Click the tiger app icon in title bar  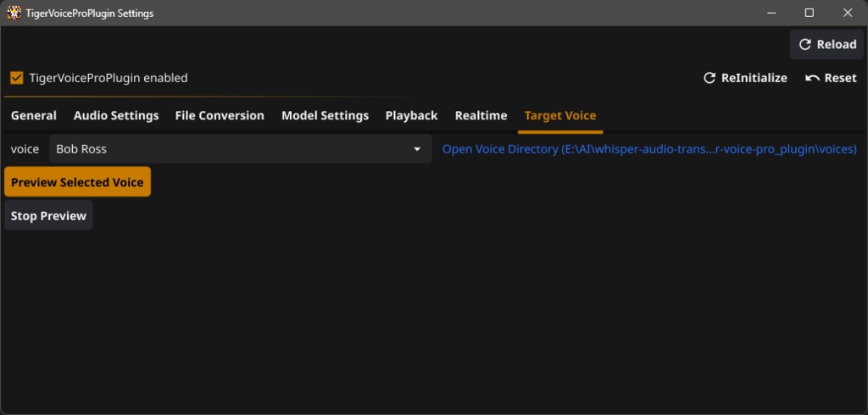point(14,13)
